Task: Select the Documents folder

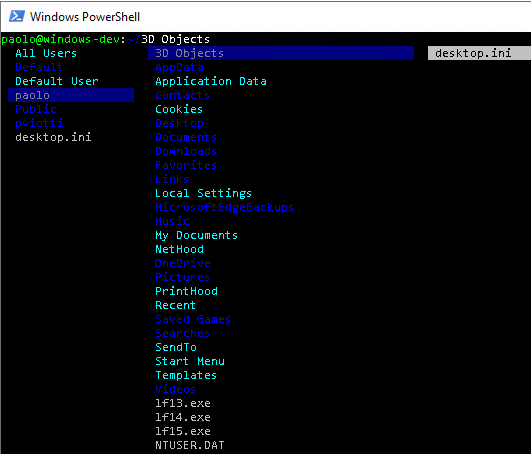Action: click(x=186, y=137)
